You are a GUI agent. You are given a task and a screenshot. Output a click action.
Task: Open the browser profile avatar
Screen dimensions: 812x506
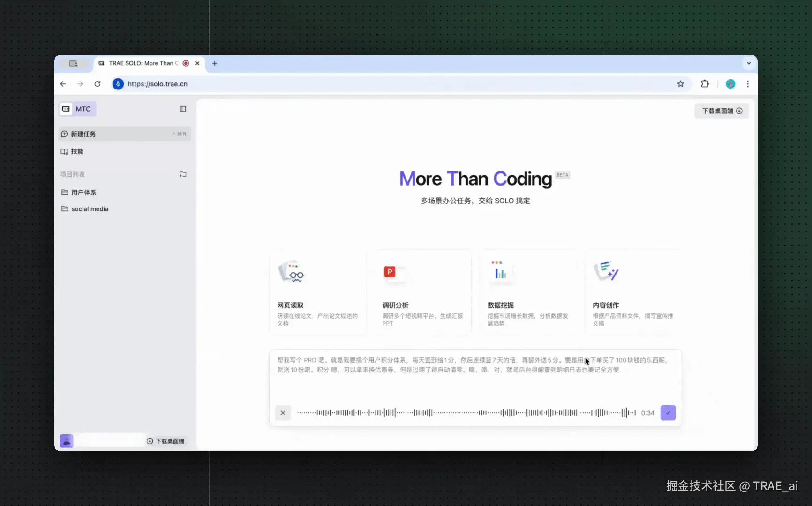tap(730, 84)
